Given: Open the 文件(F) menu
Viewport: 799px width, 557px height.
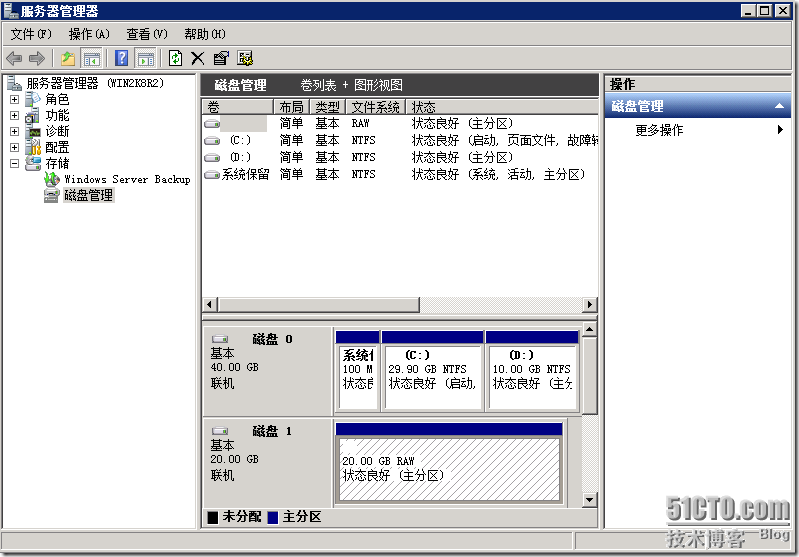Looking at the screenshot, I should (x=31, y=34).
